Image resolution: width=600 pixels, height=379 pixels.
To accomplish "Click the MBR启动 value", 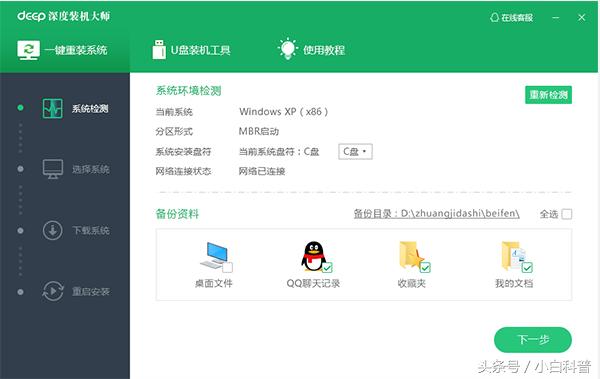I will (259, 132).
